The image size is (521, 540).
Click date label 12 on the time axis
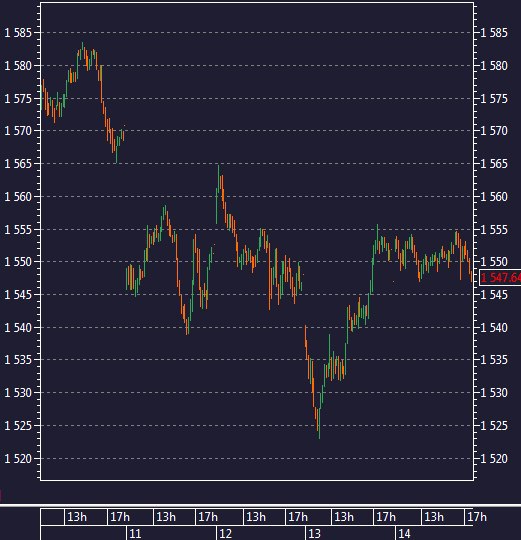[226, 534]
